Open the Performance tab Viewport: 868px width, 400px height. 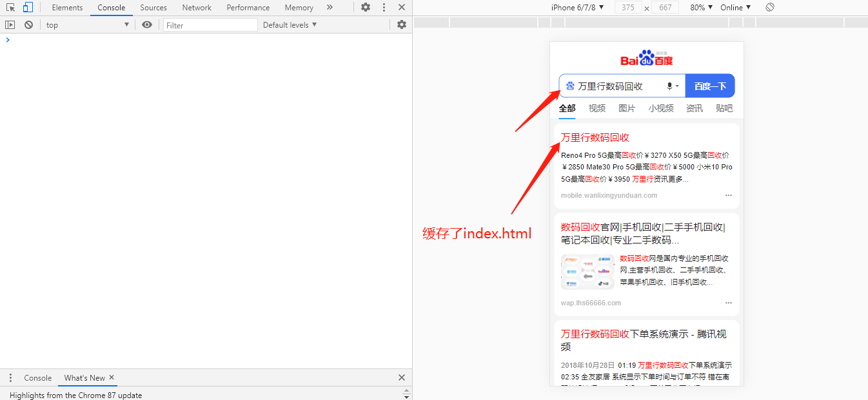248,8
